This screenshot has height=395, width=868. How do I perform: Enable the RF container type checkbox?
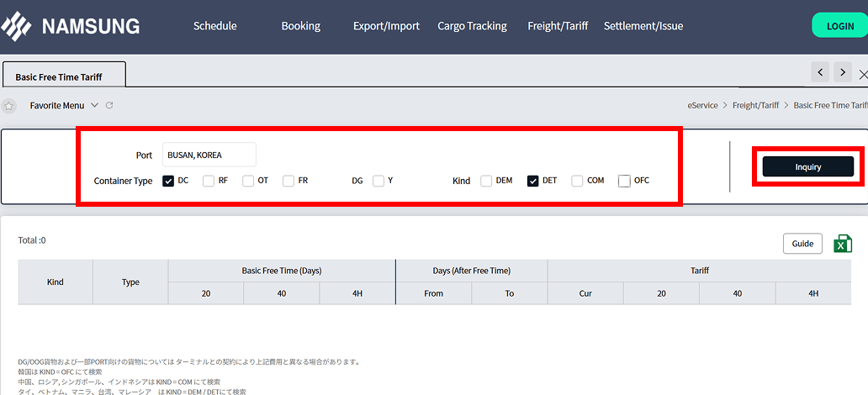(209, 181)
